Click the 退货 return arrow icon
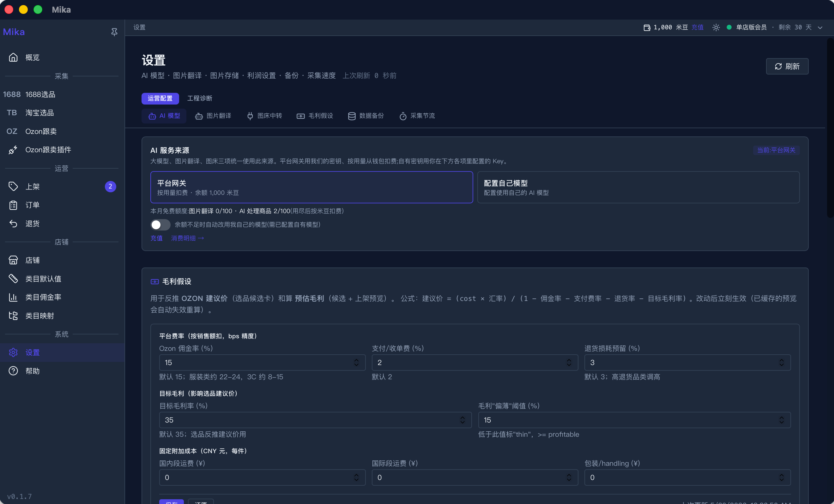This screenshot has width=834, height=504. coord(13,224)
